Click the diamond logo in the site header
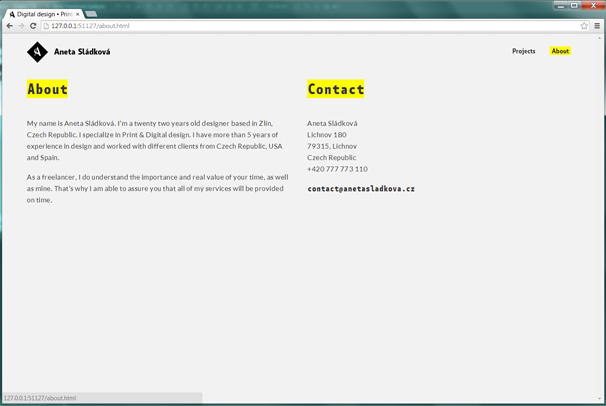This screenshot has height=406, width=606. coord(37,52)
